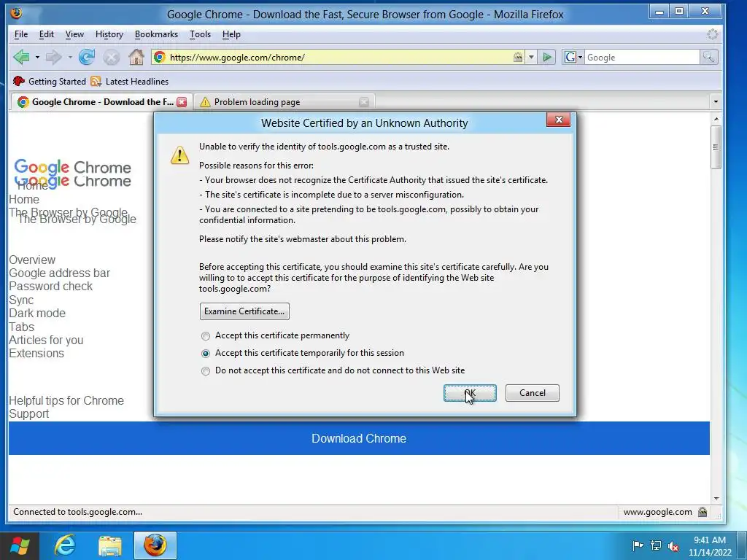This screenshot has height=560, width=747.
Task: Click the scrollbar down arrow
Action: click(x=716, y=499)
